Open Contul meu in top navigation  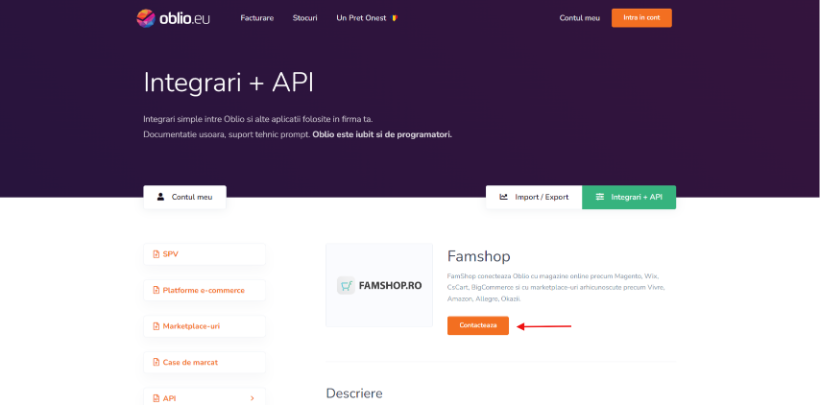(579, 18)
